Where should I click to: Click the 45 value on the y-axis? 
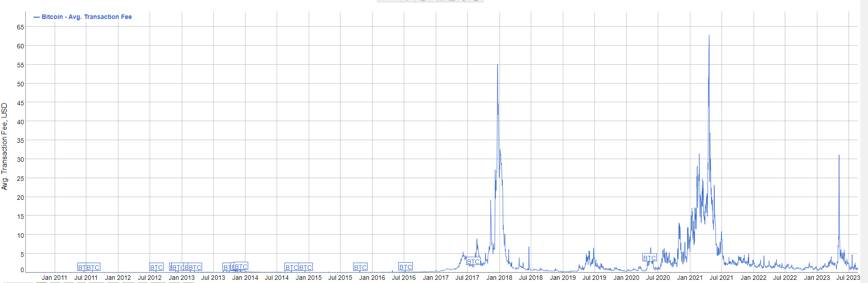pyautogui.click(x=20, y=103)
